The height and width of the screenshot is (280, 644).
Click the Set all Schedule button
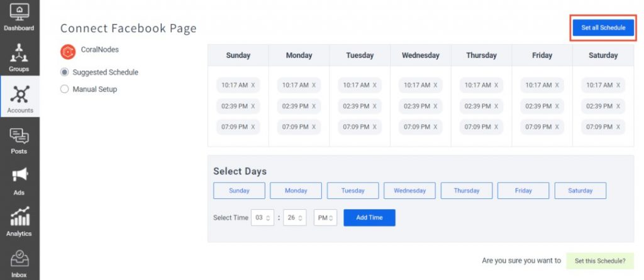603,28
